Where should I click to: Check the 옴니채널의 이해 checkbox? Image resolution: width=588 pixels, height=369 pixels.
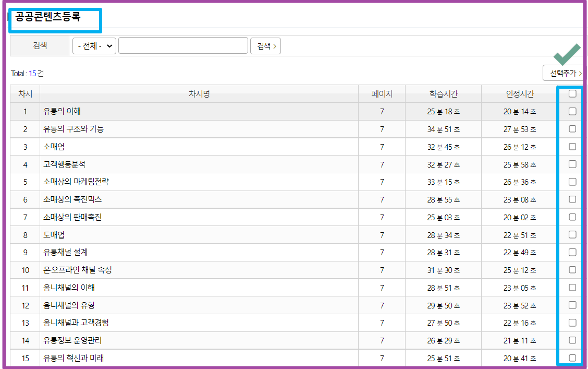coord(572,288)
